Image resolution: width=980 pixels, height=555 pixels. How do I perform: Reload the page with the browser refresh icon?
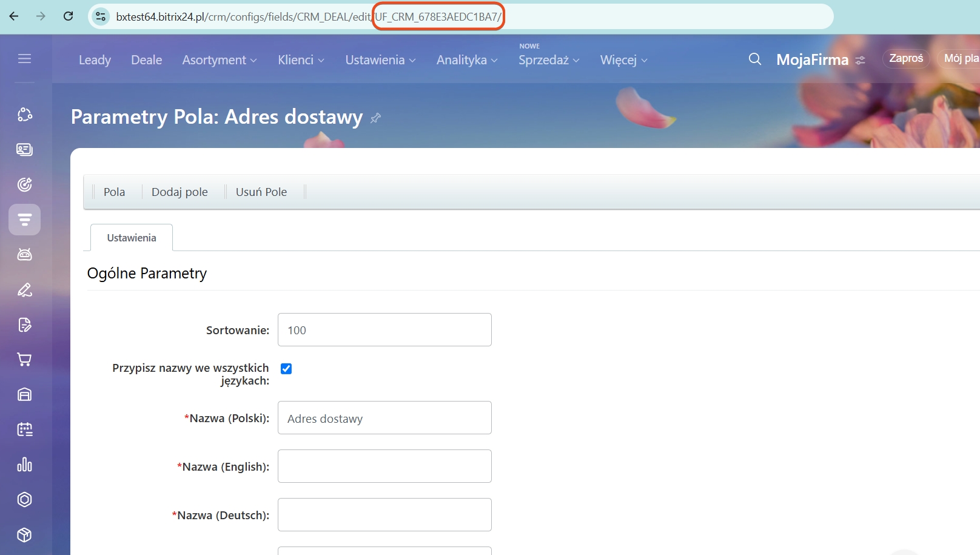tap(68, 16)
